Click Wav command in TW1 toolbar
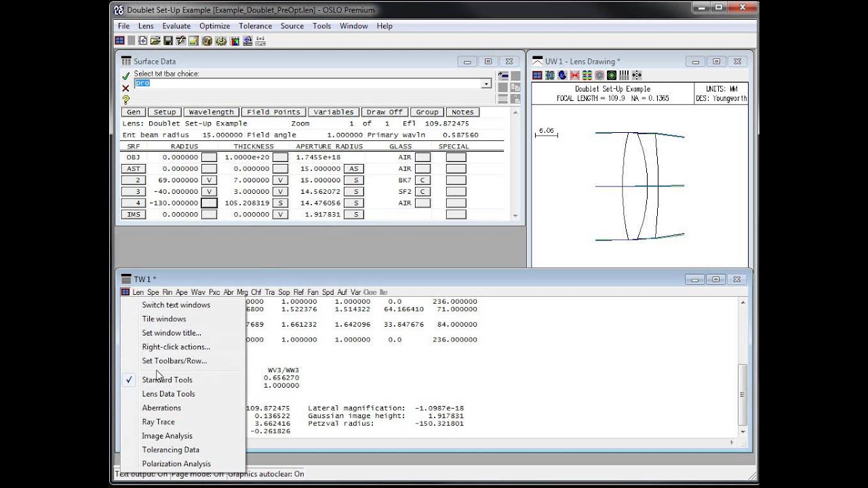 tap(198, 292)
